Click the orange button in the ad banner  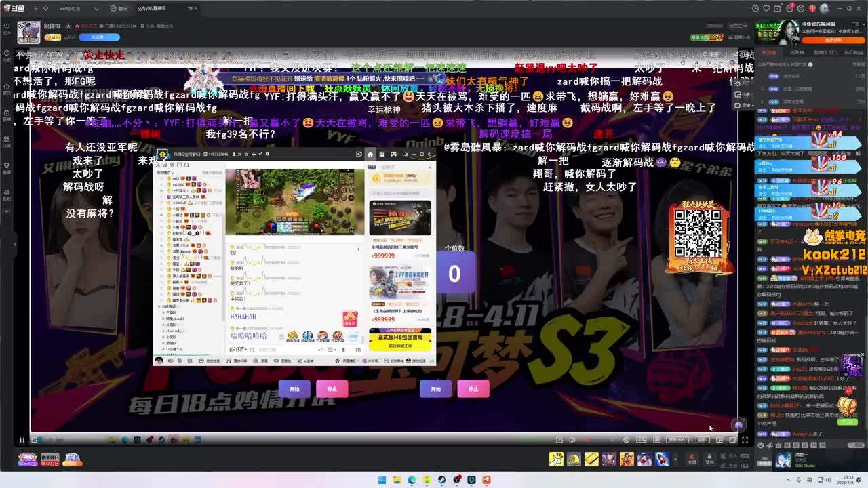tap(833, 40)
